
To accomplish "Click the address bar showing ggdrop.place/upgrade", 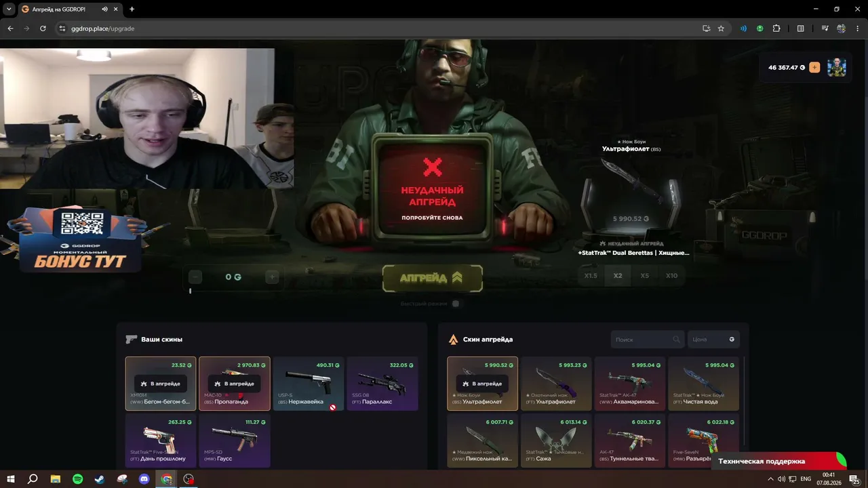I will tap(380, 28).
